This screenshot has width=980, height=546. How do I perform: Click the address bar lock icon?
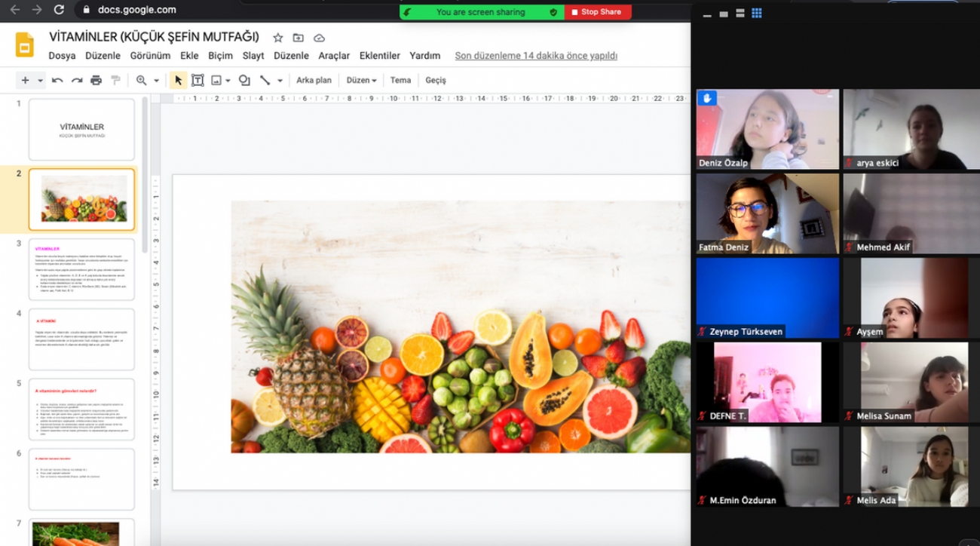(87, 10)
